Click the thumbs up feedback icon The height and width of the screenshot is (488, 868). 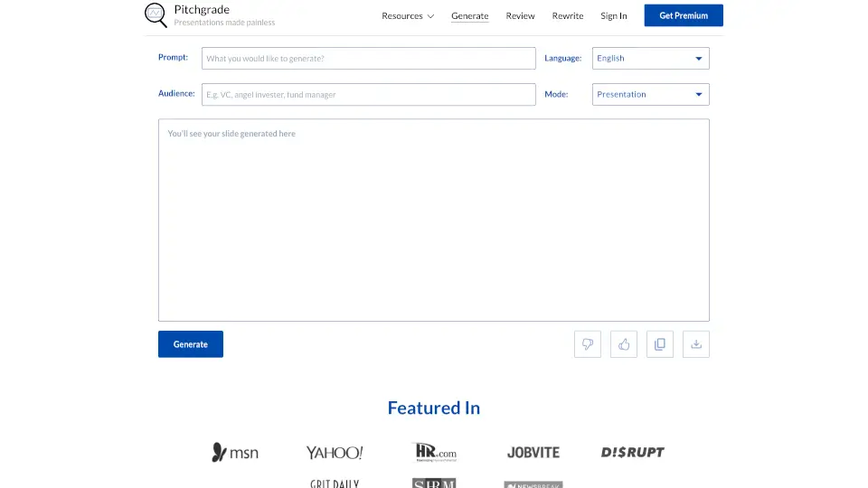tap(624, 344)
